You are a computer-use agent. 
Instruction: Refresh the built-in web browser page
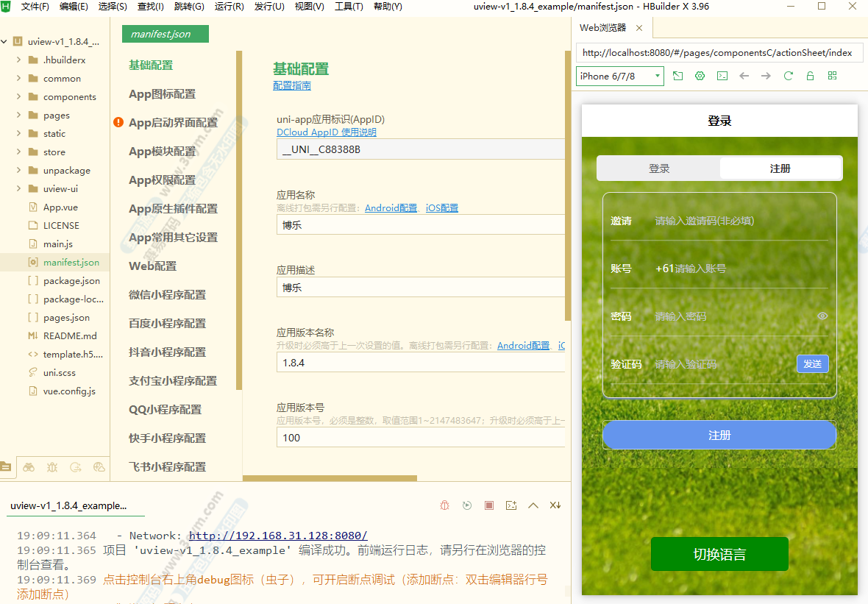(789, 76)
